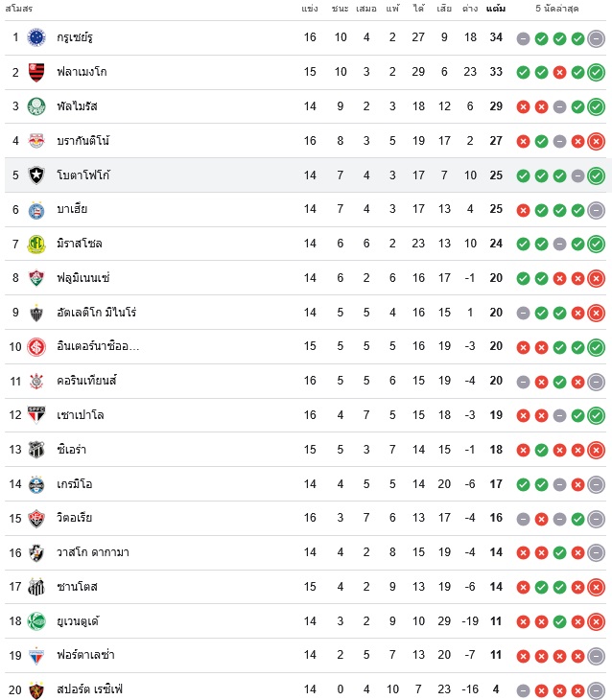
Task: Click the São Paulo crest in row 12
Action: click(x=36, y=415)
